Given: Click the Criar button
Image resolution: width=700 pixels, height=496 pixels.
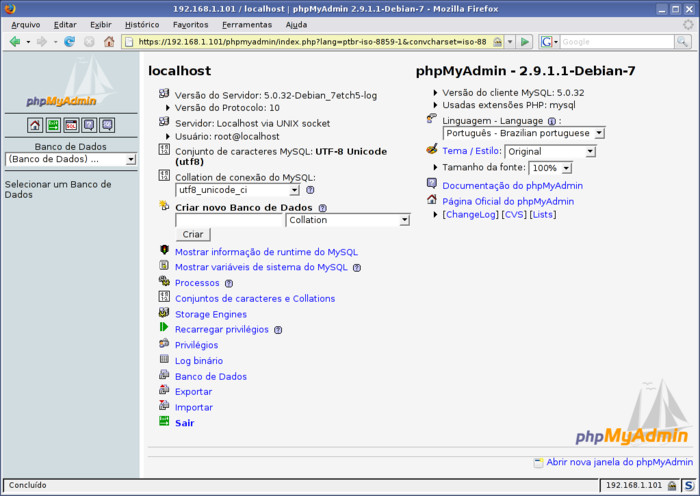Looking at the screenshot, I should (193, 234).
